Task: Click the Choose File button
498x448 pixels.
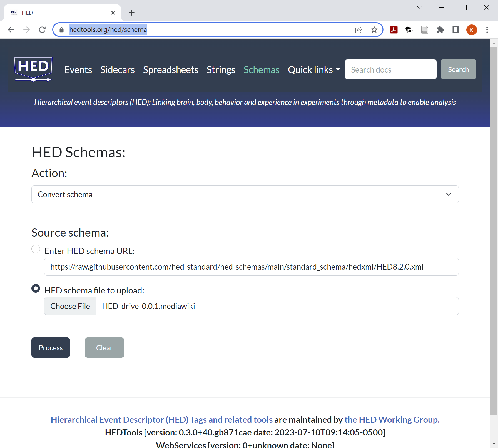Action: pyautogui.click(x=70, y=306)
